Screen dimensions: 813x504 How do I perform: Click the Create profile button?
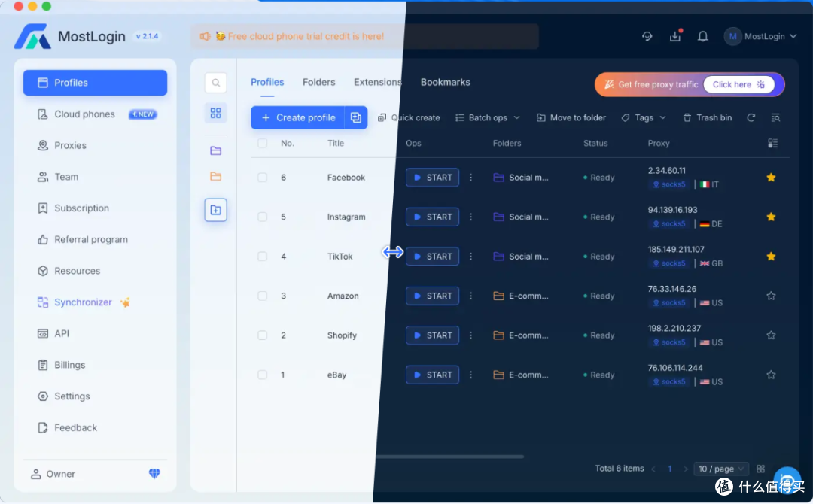click(297, 117)
